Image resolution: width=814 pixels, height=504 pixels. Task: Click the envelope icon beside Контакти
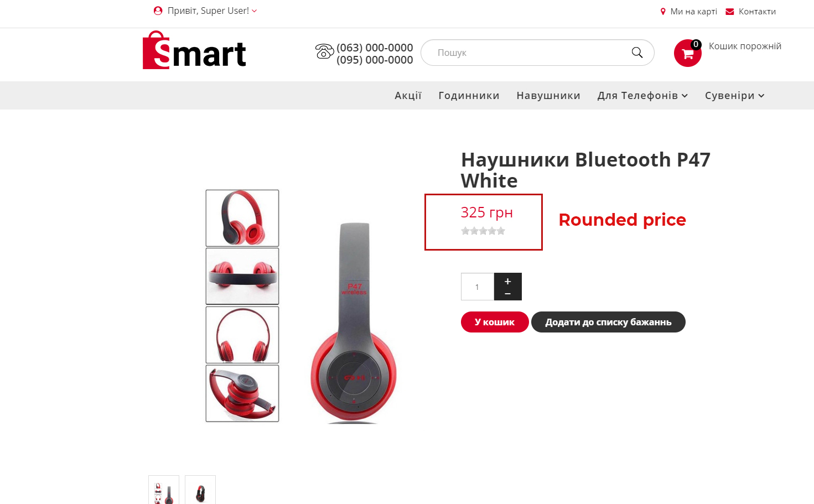[x=730, y=12]
